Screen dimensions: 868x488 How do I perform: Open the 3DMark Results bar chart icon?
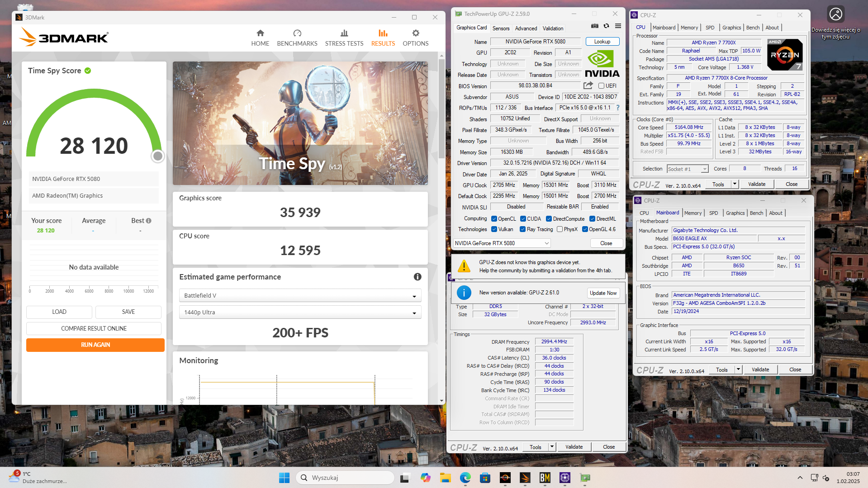pos(383,33)
